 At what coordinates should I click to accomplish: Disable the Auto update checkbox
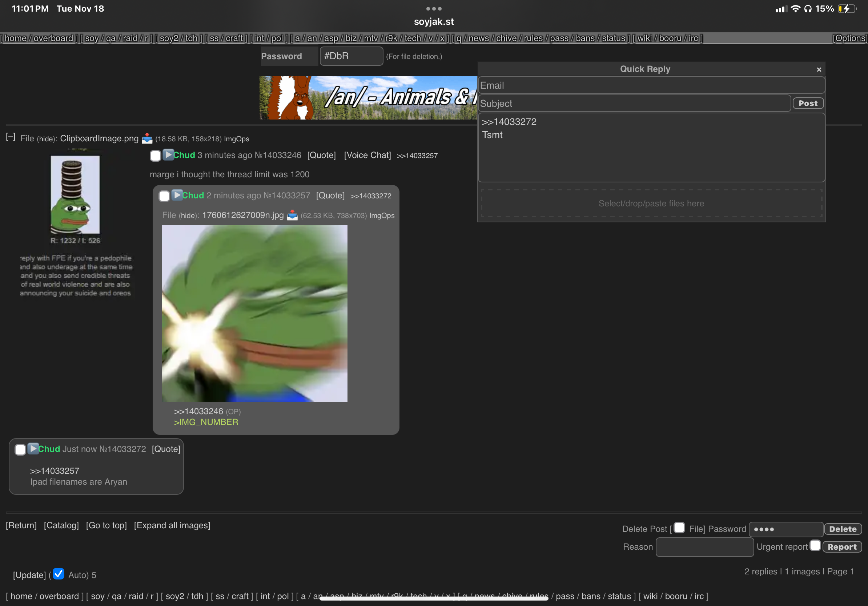59,574
